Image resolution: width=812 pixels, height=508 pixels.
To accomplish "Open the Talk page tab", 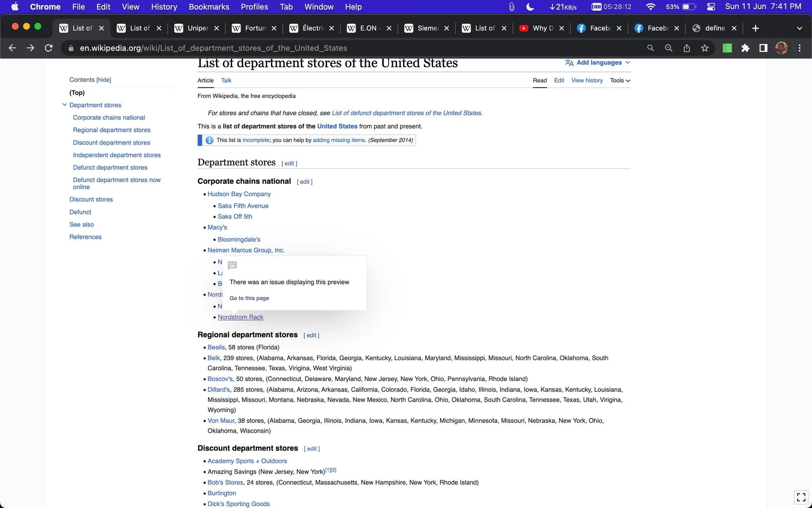I will point(226,81).
